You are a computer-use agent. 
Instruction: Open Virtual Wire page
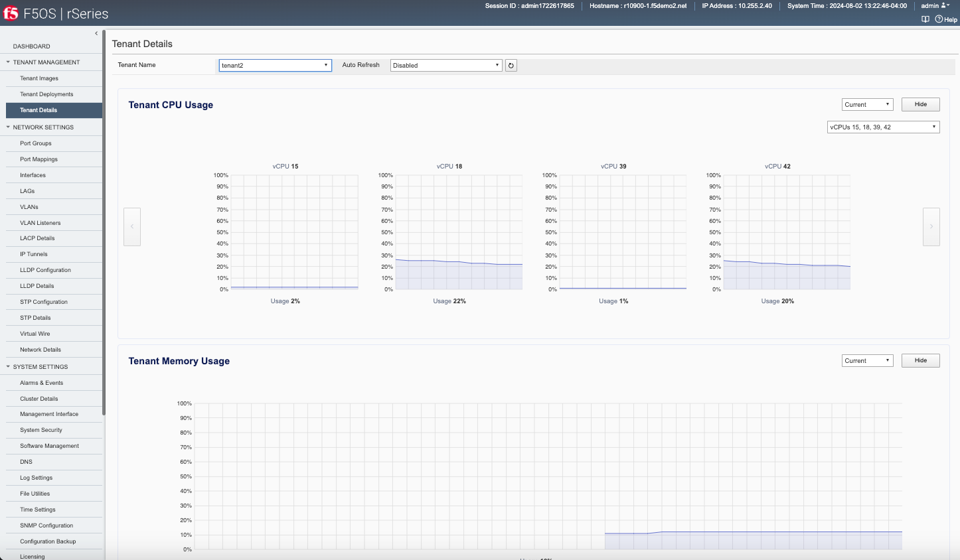(54, 334)
